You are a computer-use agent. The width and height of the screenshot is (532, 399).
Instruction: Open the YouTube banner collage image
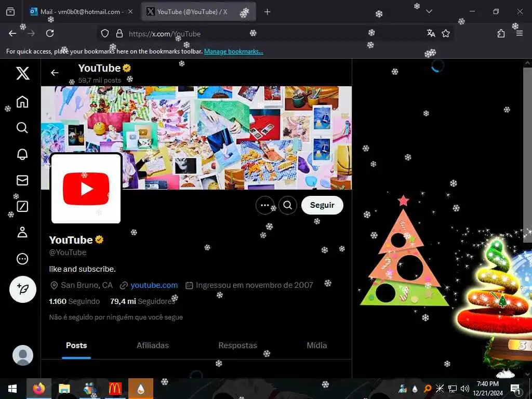pyautogui.click(x=196, y=138)
